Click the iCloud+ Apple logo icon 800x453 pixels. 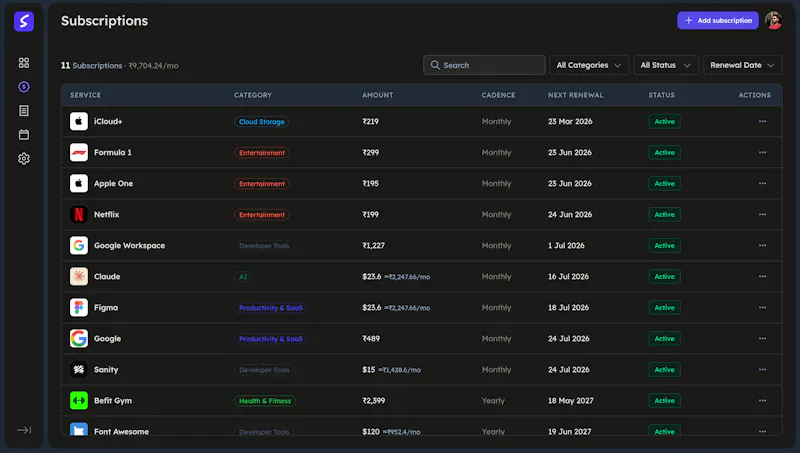(79, 121)
